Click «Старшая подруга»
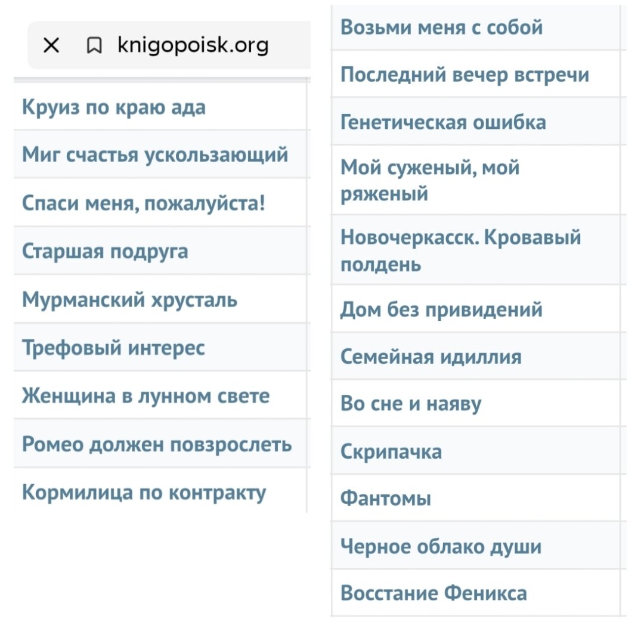The image size is (644, 644). [106, 251]
